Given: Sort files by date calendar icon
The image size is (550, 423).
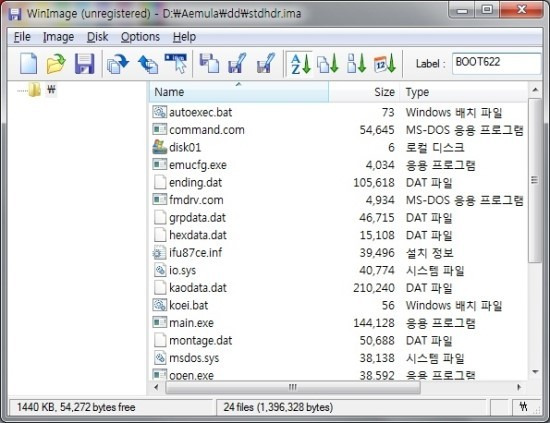Looking at the screenshot, I should pyautogui.click(x=385, y=64).
